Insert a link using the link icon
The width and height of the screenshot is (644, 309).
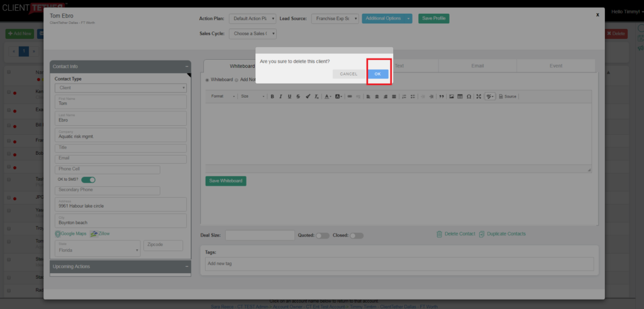350,96
